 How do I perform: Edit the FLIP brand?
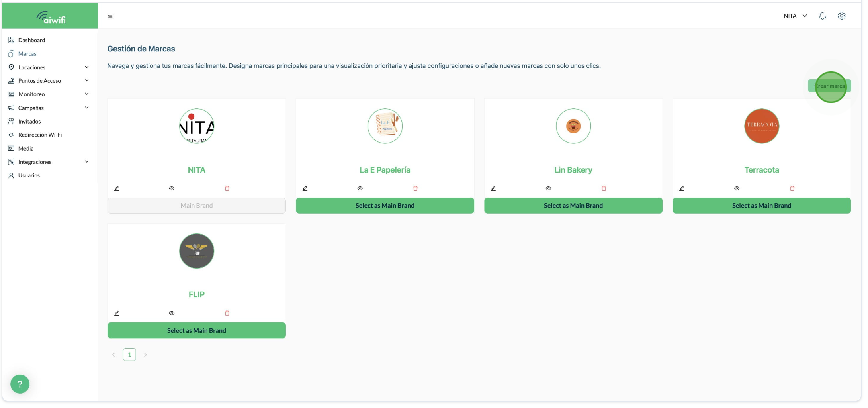(x=117, y=313)
